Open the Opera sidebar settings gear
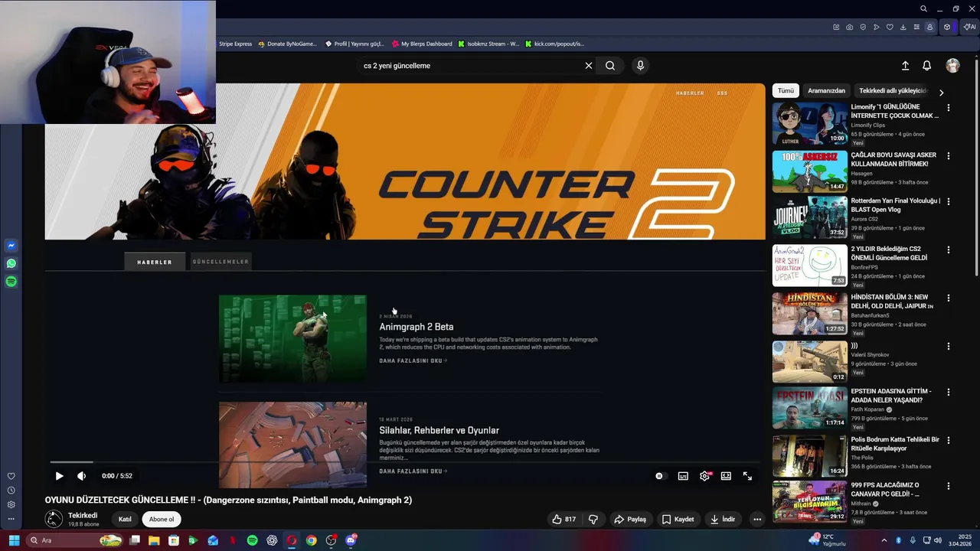 pyautogui.click(x=11, y=504)
